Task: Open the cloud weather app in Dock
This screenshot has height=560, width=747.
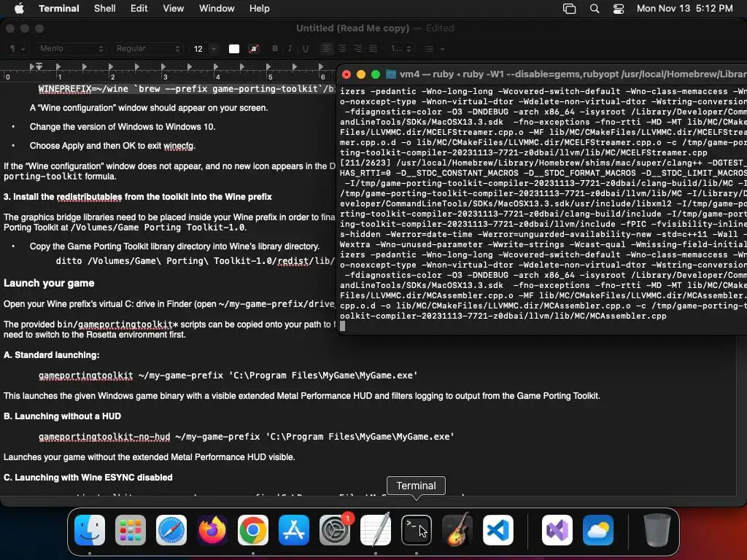Action: click(598, 530)
